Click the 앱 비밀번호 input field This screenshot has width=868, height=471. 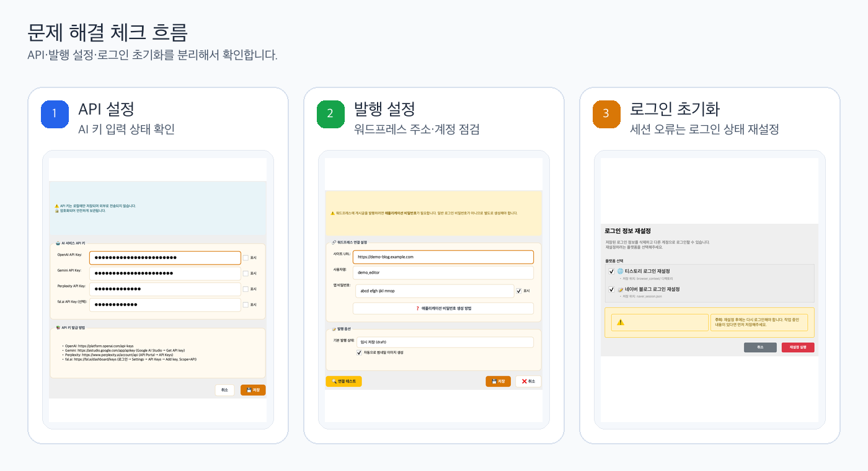[x=435, y=291]
